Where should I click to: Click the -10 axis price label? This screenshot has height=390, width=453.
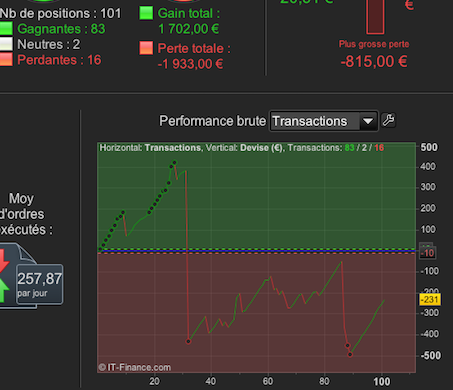click(427, 253)
